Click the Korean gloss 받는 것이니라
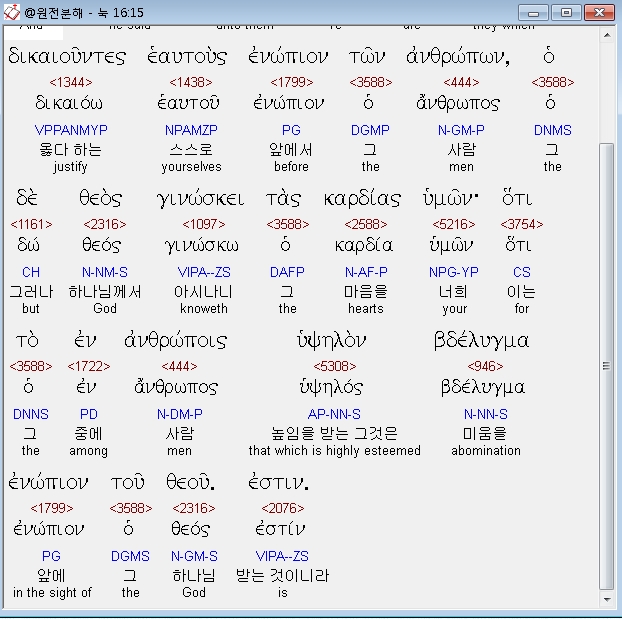 pyautogui.click(x=282, y=576)
